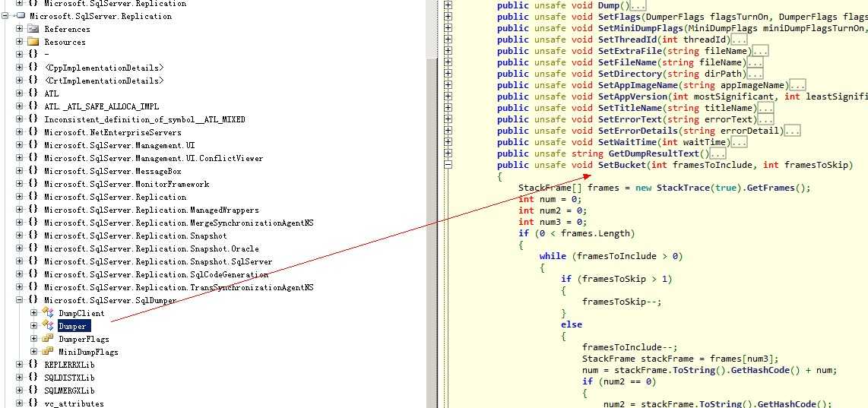868x408 pixels.
Task: Expand the Microsoft.NetEnterpriseServers namespace
Action: click(19, 132)
